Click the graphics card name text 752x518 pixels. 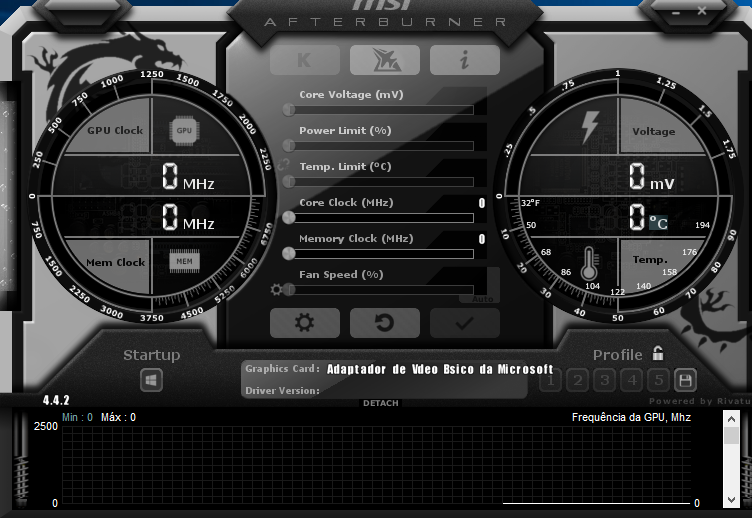[x=440, y=369]
